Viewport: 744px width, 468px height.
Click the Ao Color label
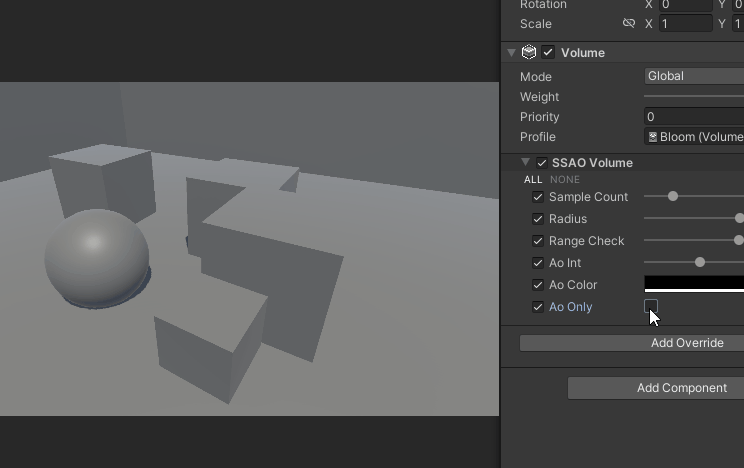pos(573,285)
